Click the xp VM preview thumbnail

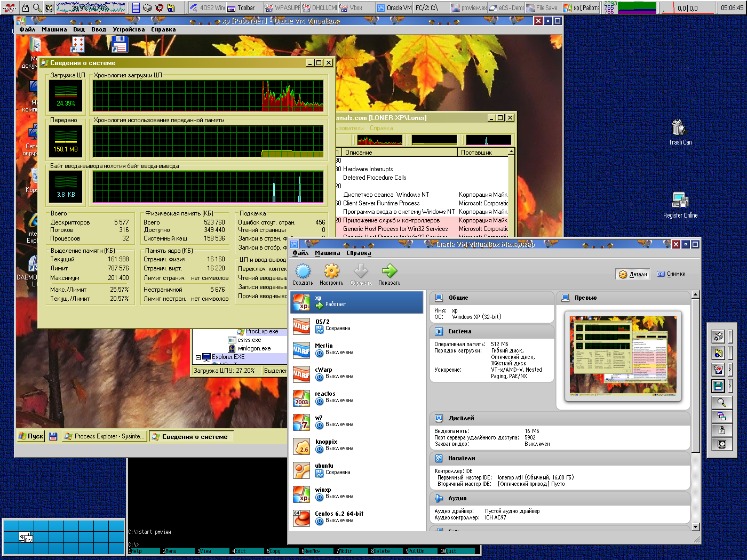[623, 356]
